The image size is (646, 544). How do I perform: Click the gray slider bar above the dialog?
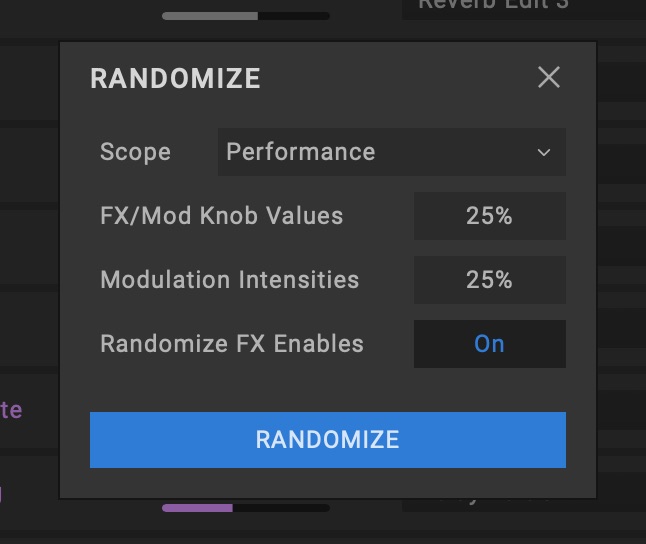click(x=245, y=16)
